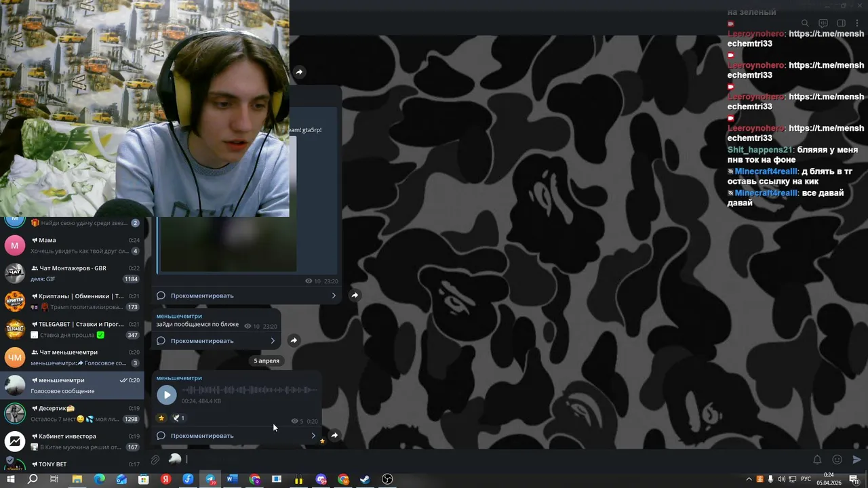Open Windows taskbar search

coord(33,479)
